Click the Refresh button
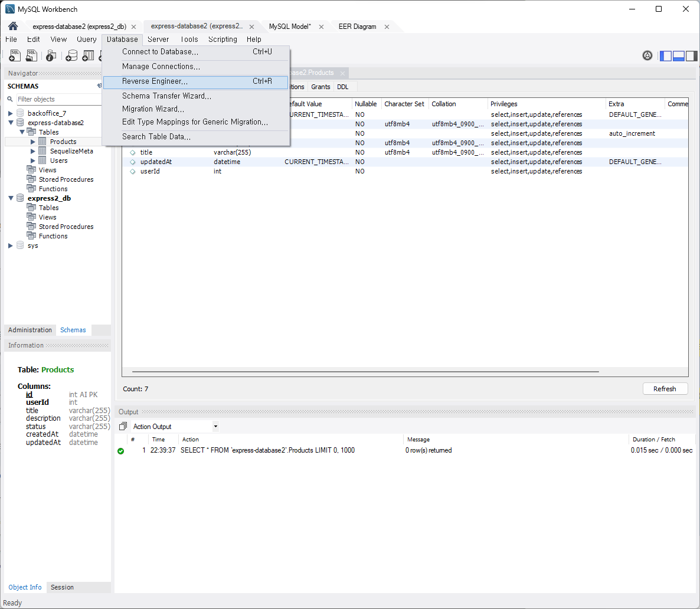The height and width of the screenshot is (609, 700). tap(665, 389)
